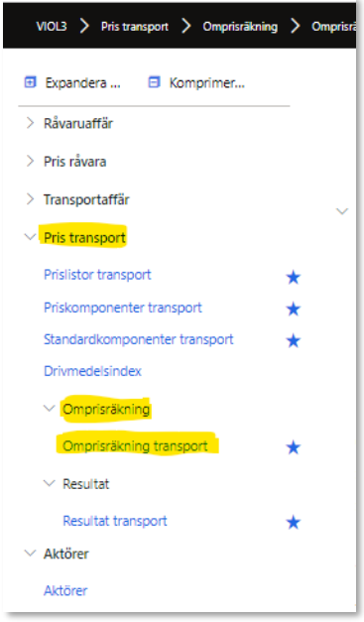Toggle favorite star for Resultat transport
This screenshot has width=364, height=622.
[x=294, y=522]
